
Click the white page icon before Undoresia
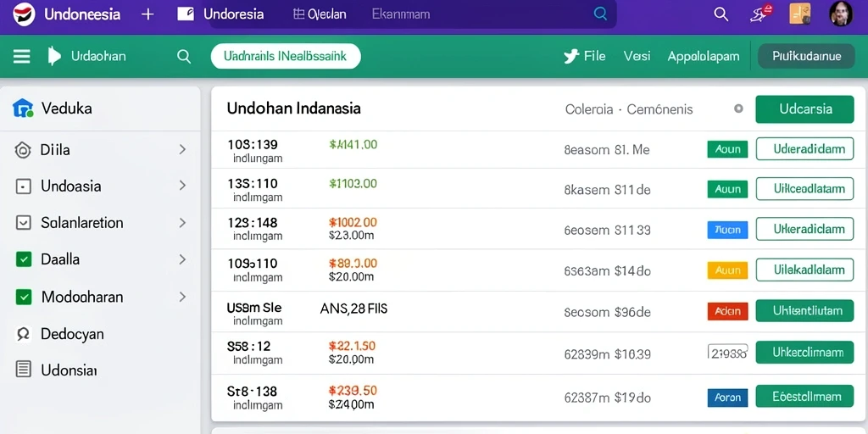186,14
